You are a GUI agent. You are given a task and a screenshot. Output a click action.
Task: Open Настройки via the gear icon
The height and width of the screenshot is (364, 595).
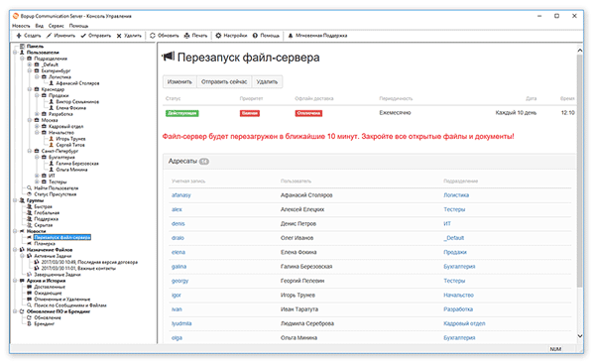[218, 36]
